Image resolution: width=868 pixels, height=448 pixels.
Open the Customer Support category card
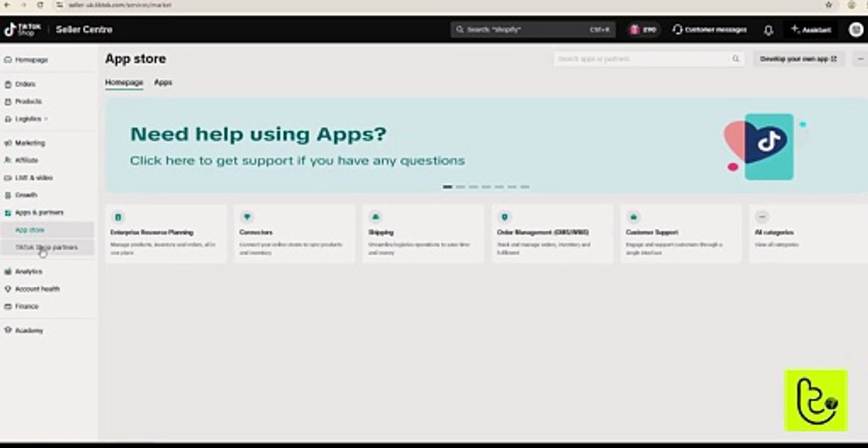click(x=680, y=234)
